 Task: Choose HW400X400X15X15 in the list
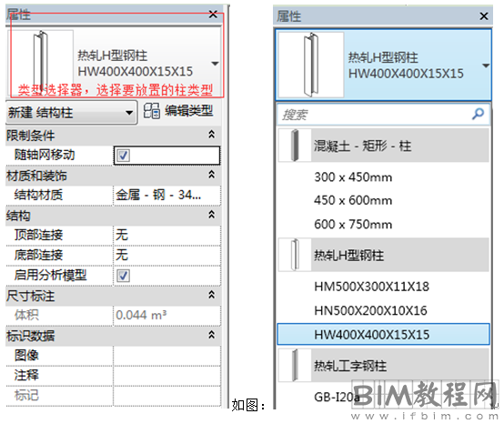[383, 335]
